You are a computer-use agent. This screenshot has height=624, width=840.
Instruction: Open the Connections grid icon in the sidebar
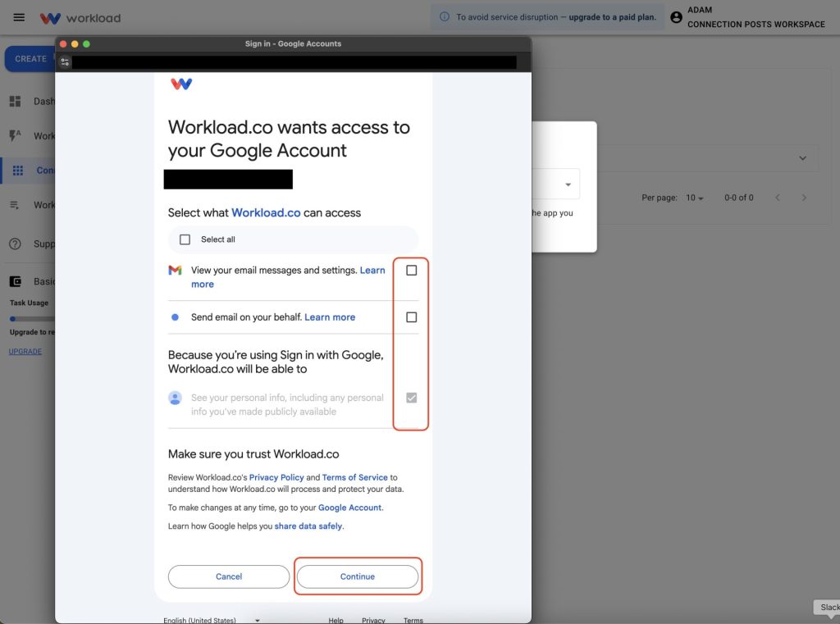[18, 171]
